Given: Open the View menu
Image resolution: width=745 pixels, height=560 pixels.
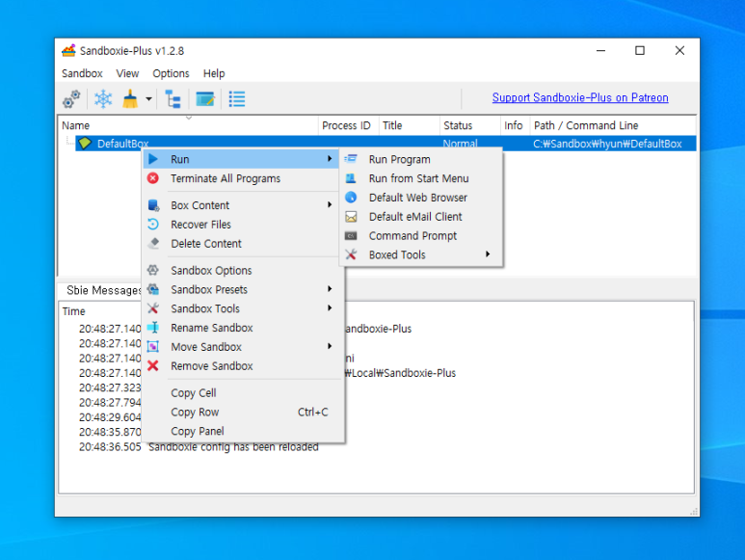Looking at the screenshot, I should pos(127,73).
